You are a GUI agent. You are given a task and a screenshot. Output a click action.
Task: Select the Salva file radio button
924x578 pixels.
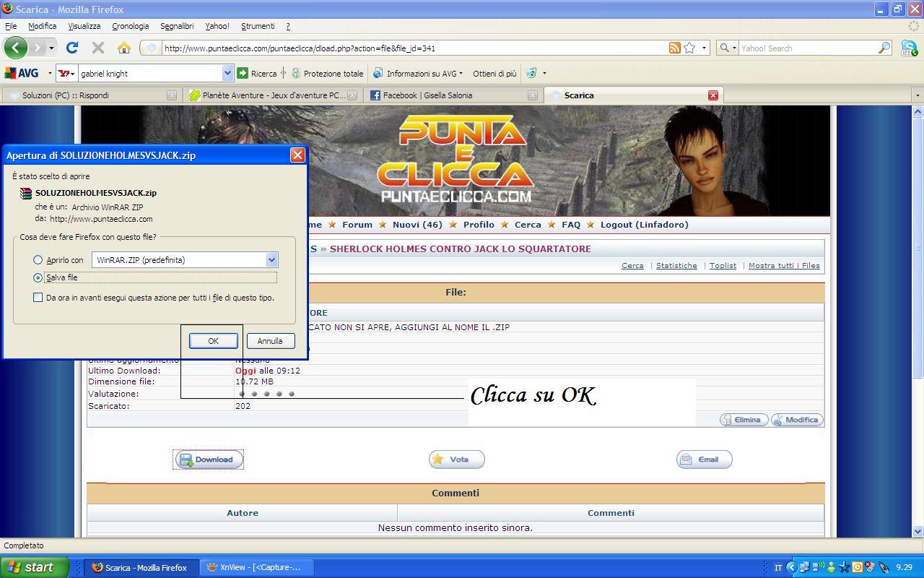pos(38,277)
